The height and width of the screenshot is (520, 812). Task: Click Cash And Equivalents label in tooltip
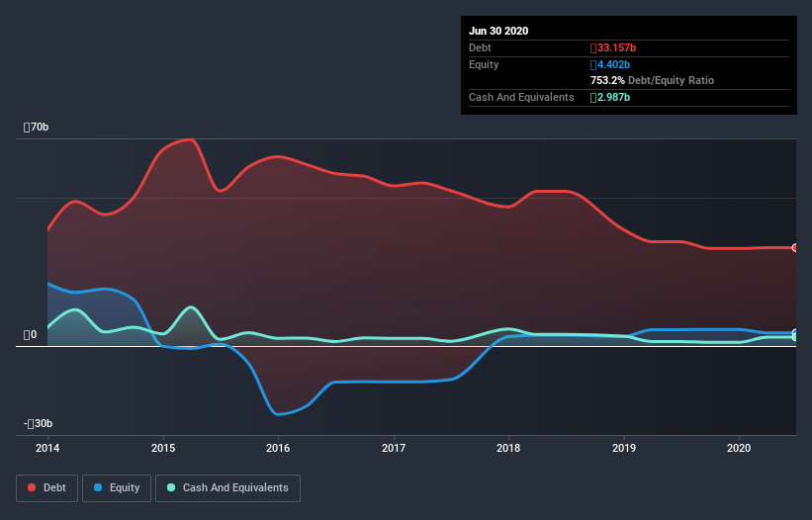[x=521, y=97]
